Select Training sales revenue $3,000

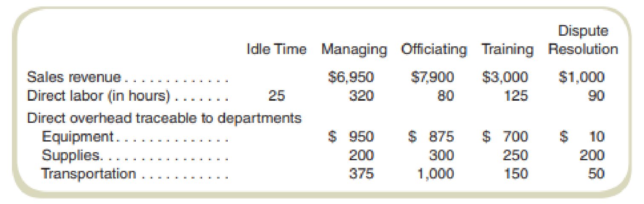click(x=504, y=77)
